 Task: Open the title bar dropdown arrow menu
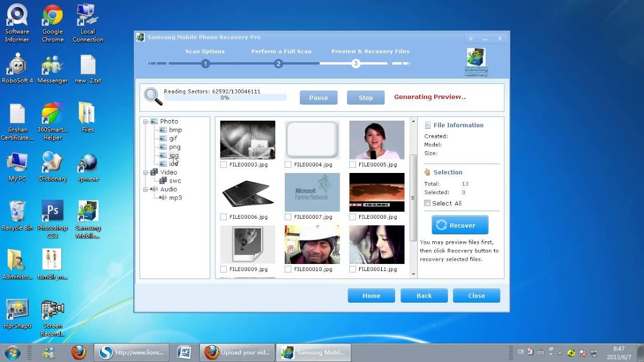coord(471,38)
